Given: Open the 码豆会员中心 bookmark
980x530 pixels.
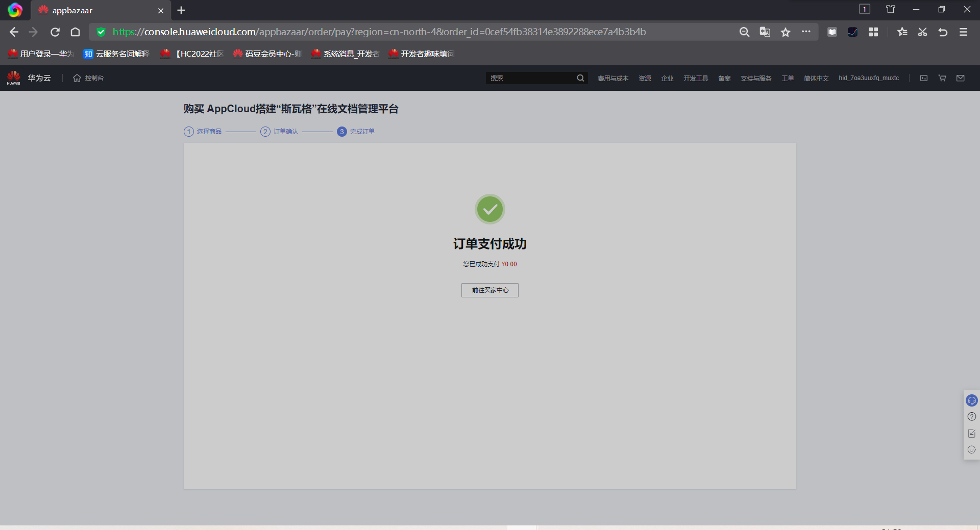Looking at the screenshot, I should (x=267, y=54).
